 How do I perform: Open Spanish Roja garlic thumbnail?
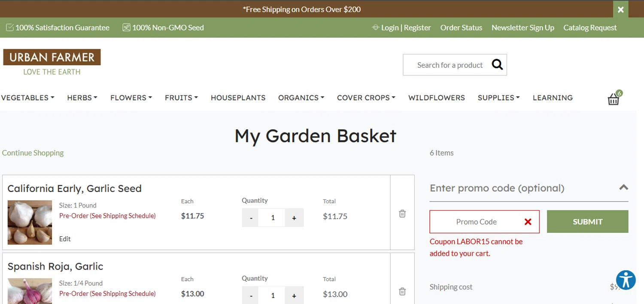tap(30, 291)
